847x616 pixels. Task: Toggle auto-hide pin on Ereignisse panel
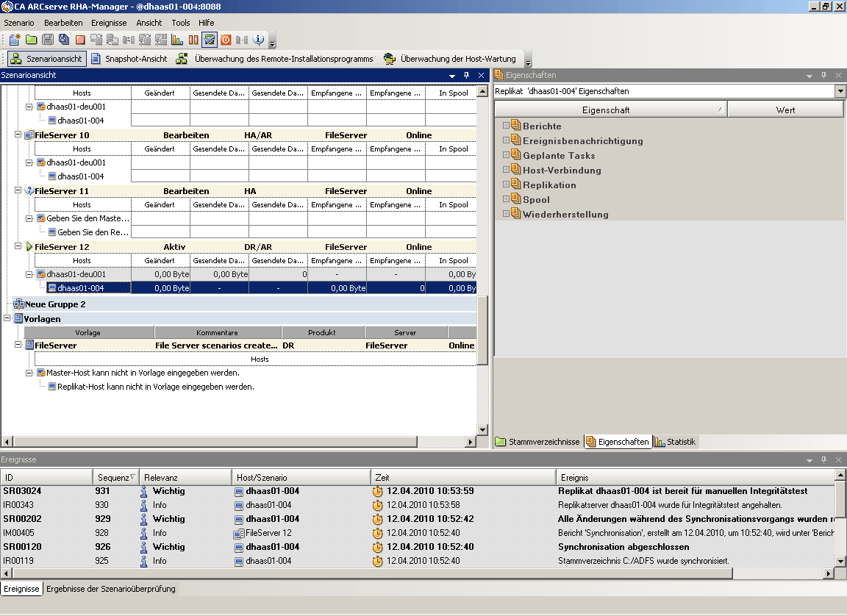click(x=823, y=459)
